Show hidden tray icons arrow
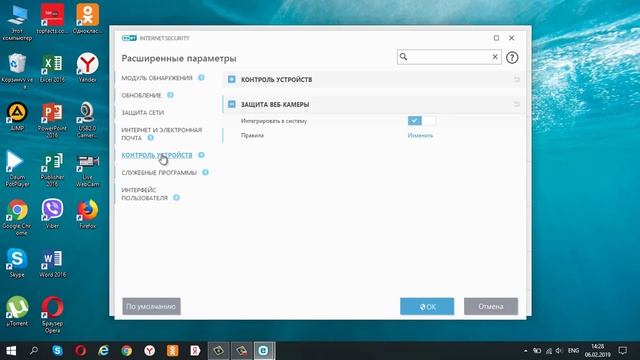 (x=525, y=350)
